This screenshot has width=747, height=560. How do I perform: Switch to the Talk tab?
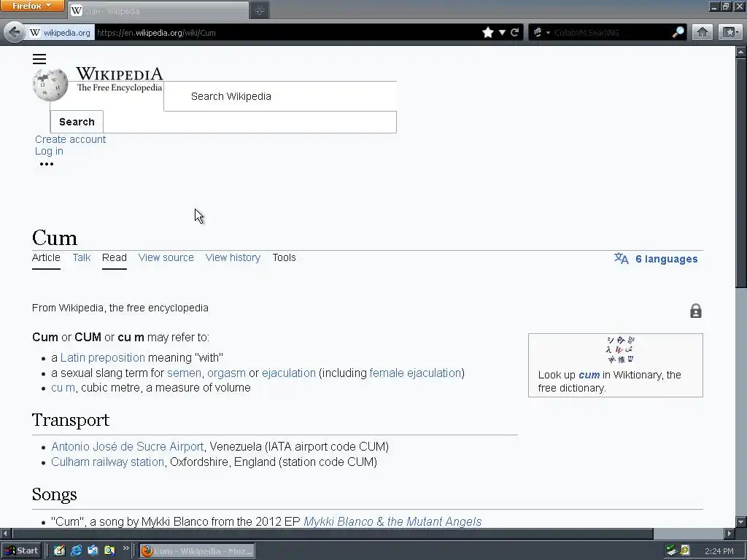coord(82,257)
